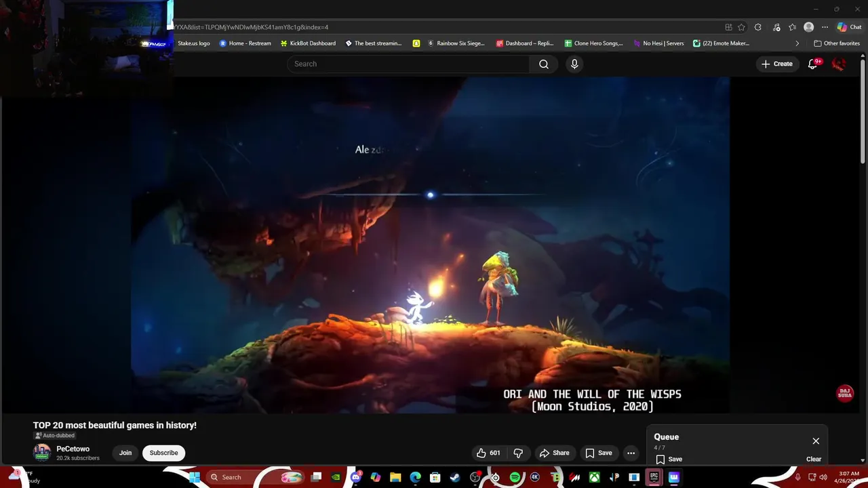This screenshot has height=488, width=868.
Task: Subscribe to PeCetowo channel
Action: click(163, 453)
